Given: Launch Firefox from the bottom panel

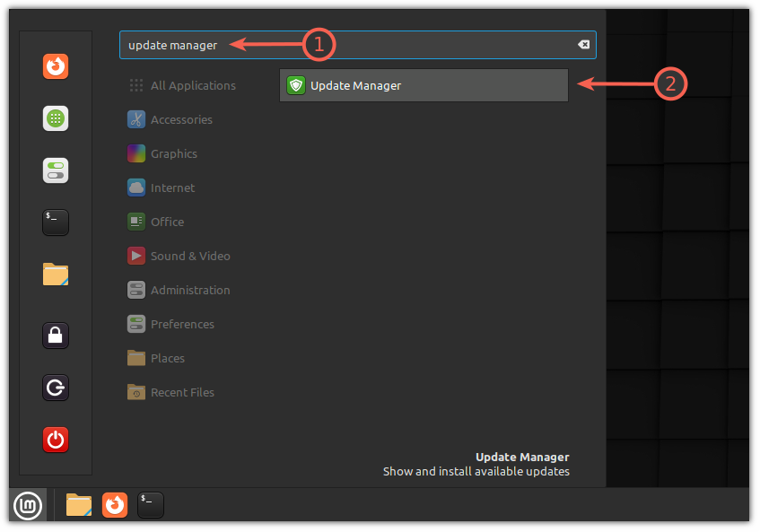Looking at the screenshot, I should tap(115, 505).
